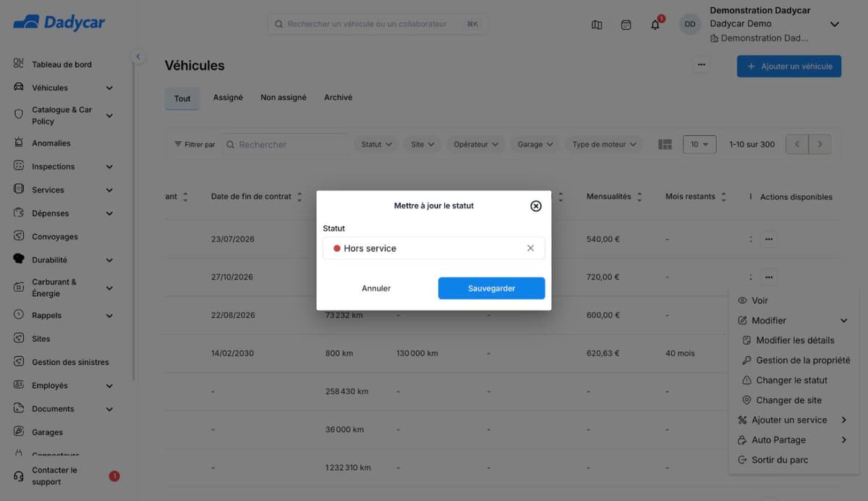Screen dimensions: 868x501
Task: Switch to the Non assigné tab
Action: point(284,98)
